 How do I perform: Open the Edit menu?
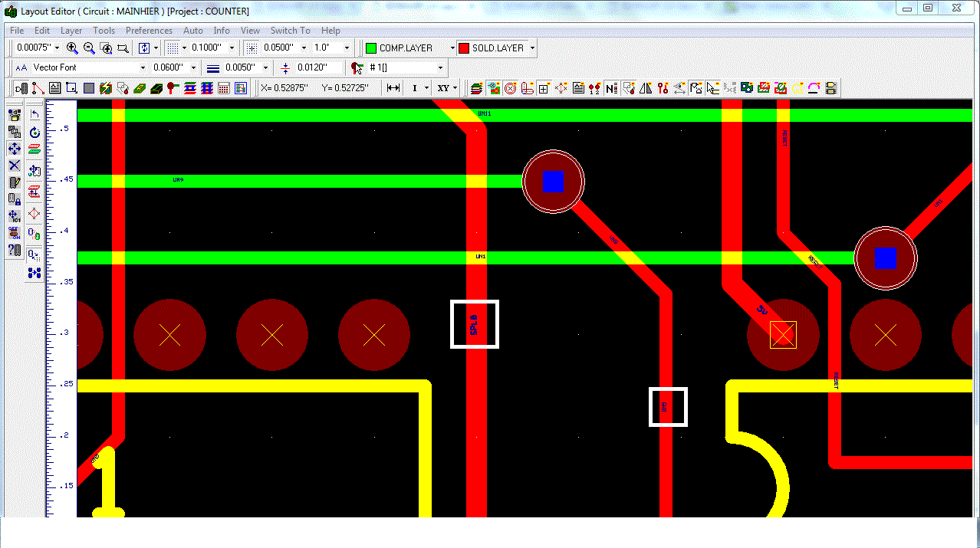(x=42, y=31)
